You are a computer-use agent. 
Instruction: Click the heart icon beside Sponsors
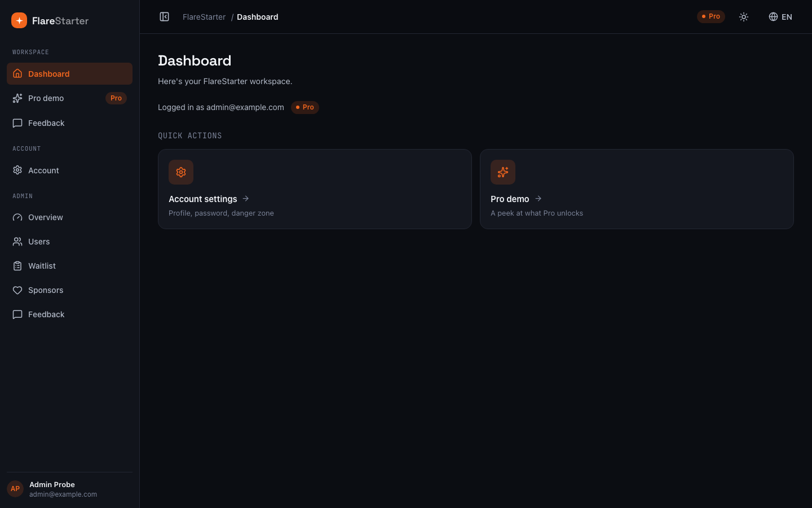point(17,290)
